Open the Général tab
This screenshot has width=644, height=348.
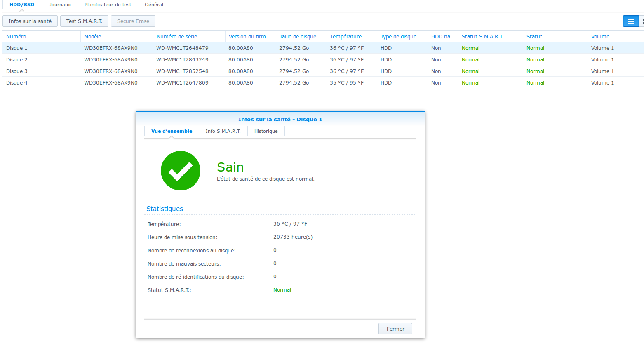coord(154,5)
